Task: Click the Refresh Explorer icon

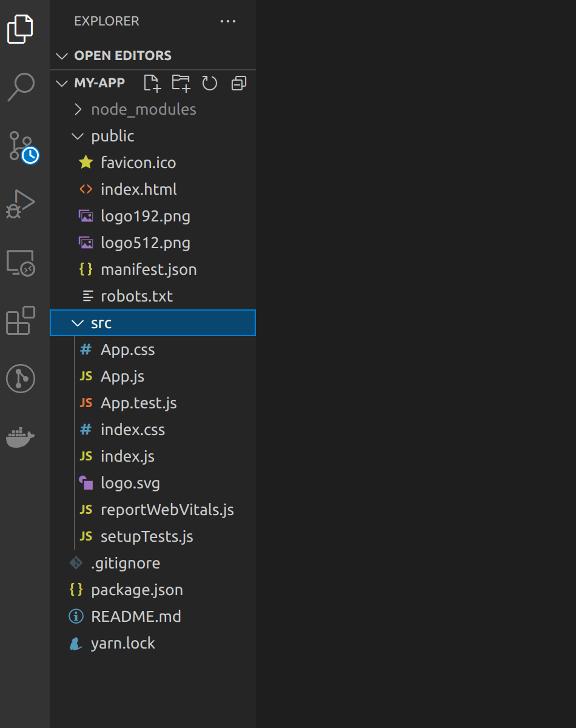Action: click(x=209, y=83)
